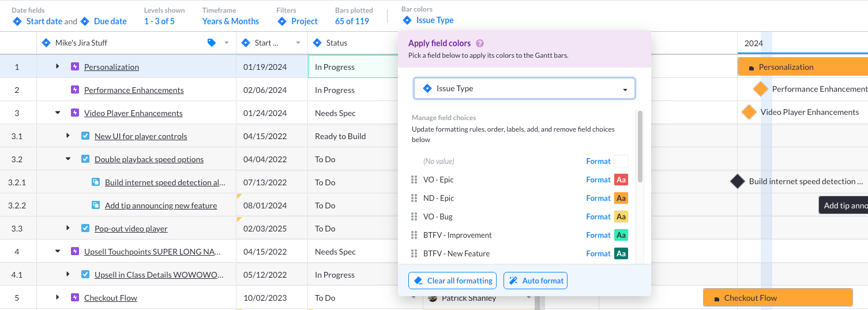This screenshot has height=310, width=868.
Task: Click the Clear all formatting button
Action: click(453, 281)
